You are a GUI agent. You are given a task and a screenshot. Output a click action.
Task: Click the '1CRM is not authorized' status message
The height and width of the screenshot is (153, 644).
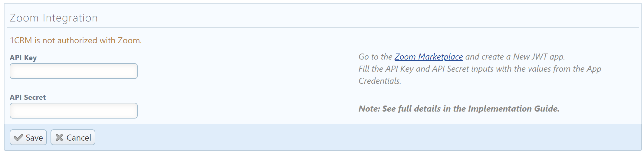[76, 41]
